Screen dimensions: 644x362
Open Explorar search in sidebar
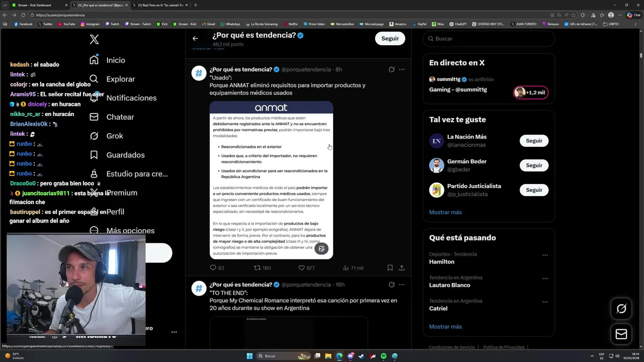pos(112,79)
